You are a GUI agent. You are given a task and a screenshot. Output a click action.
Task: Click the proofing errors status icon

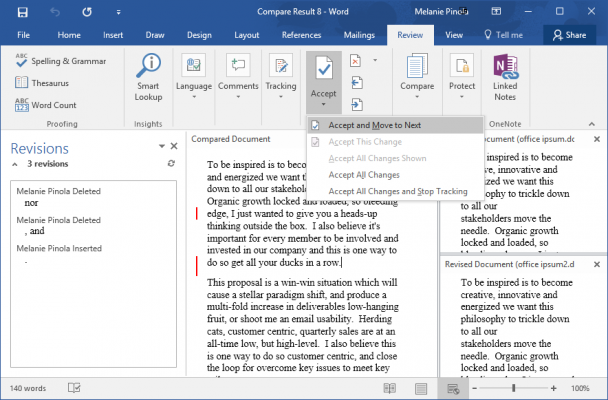[x=74, y=388]
